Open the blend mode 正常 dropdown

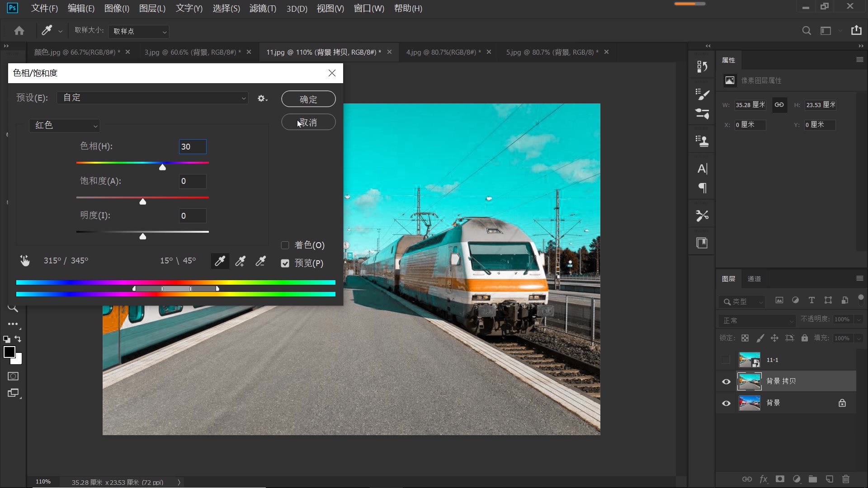click(x=757, y=320)
